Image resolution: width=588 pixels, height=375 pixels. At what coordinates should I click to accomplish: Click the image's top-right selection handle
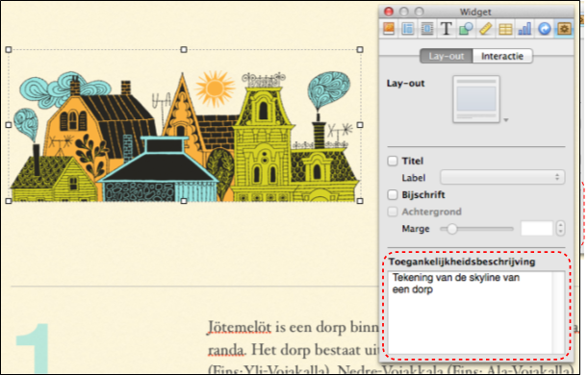(360, 49)
